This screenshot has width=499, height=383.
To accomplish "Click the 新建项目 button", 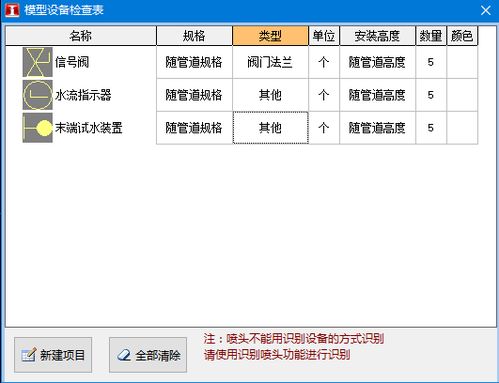I will (x=53, y=355).
